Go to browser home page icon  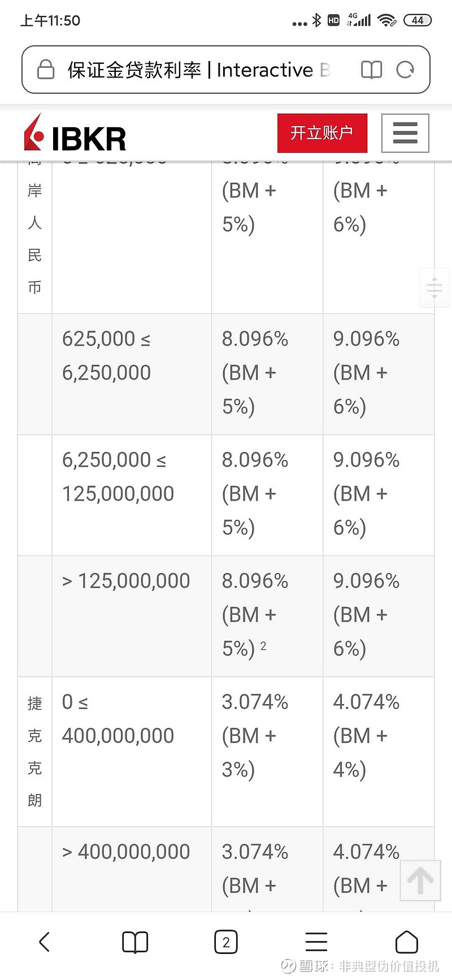(407, 942)
